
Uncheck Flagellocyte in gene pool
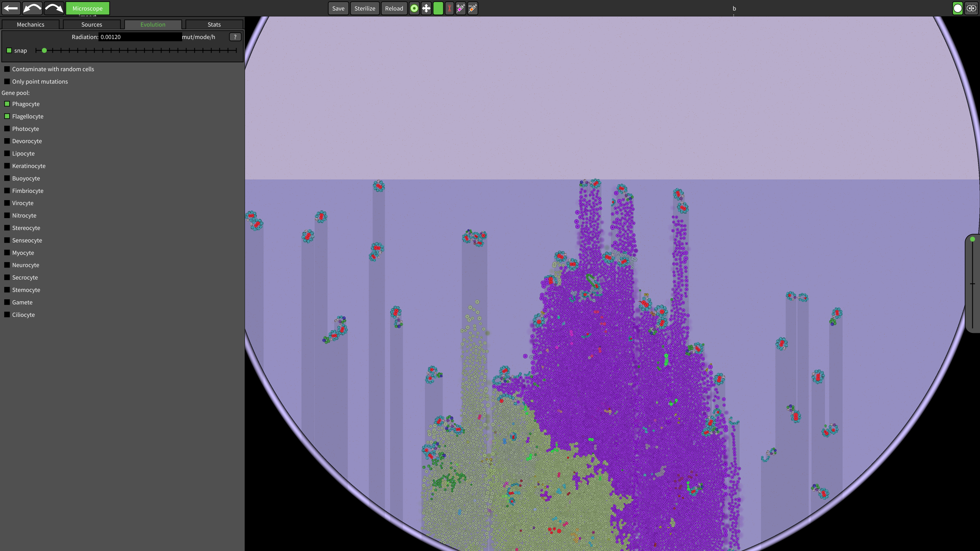click(x=7, y=116)
